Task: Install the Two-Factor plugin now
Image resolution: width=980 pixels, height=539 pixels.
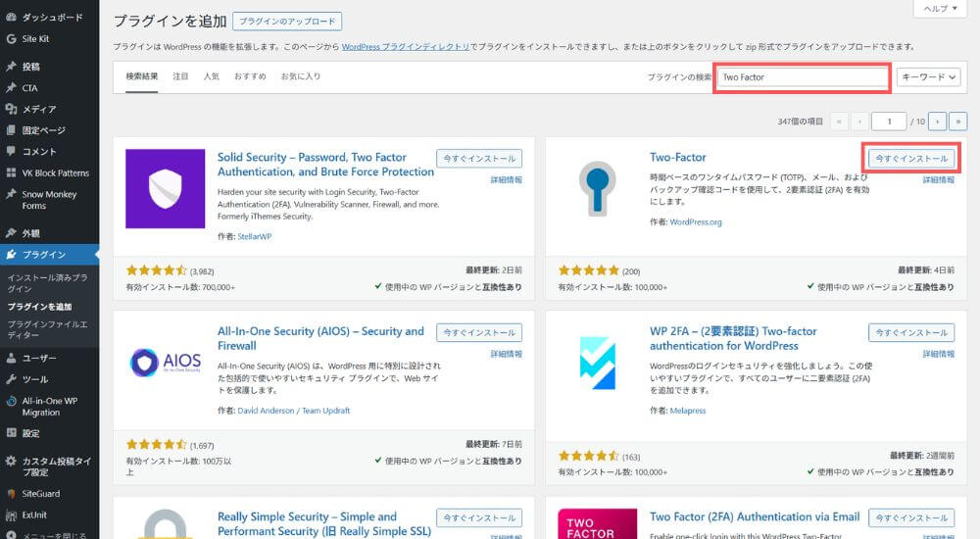Action: click(911, 158)
